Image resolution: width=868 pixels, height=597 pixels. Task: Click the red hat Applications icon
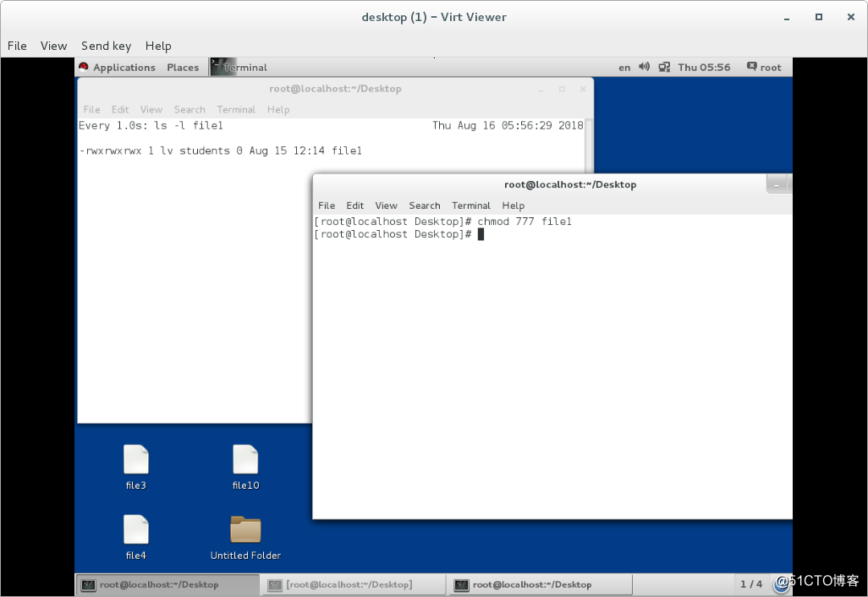click(x=84, y=67)
